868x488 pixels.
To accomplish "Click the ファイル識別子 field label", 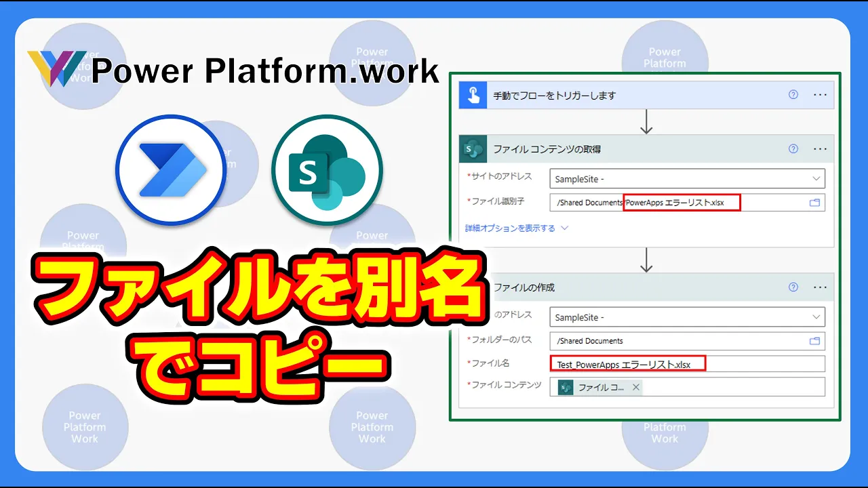I will point(498,201).
